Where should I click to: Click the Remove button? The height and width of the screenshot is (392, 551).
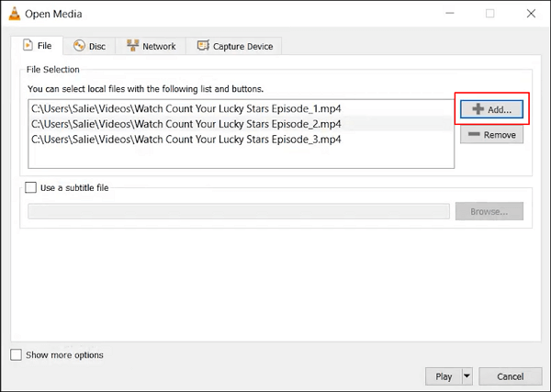(491, 135)
